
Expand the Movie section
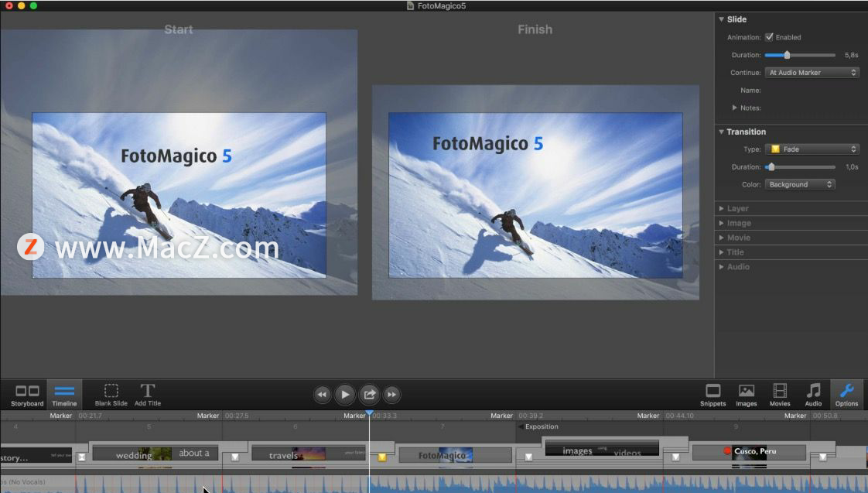721,238
